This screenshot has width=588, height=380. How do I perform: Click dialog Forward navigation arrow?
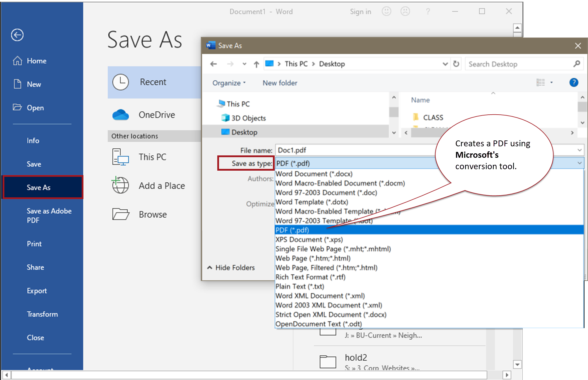(x=230, y=64)
